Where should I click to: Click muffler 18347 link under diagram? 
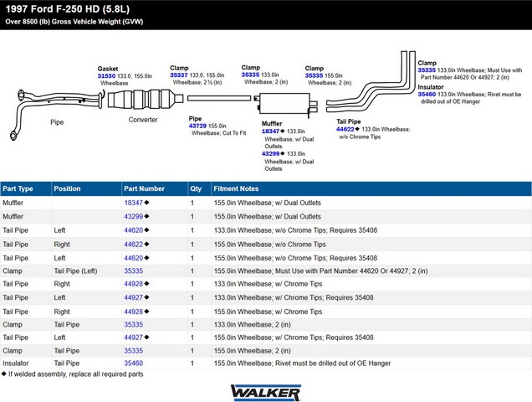coord(270,131)
